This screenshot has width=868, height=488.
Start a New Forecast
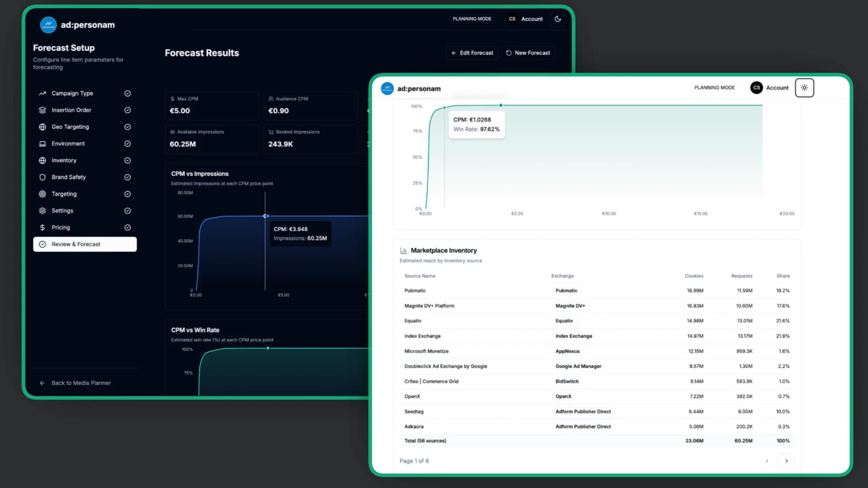[x=528, y=53]
